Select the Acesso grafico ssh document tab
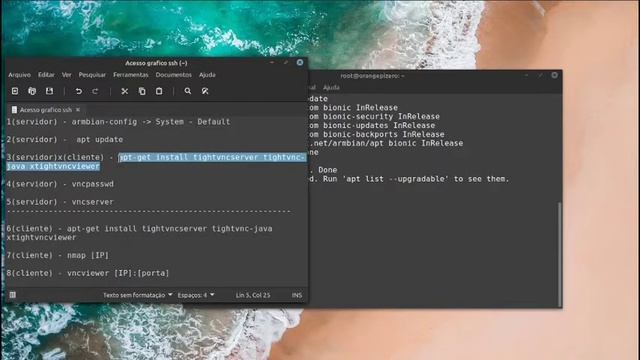The height and width of the screenshot is (360, 640). pos(46,109)
